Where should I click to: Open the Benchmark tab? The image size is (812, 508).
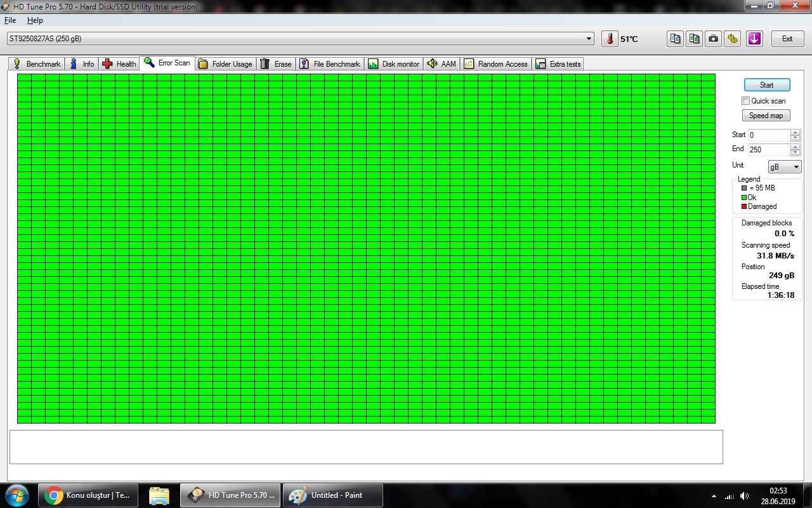37,64
